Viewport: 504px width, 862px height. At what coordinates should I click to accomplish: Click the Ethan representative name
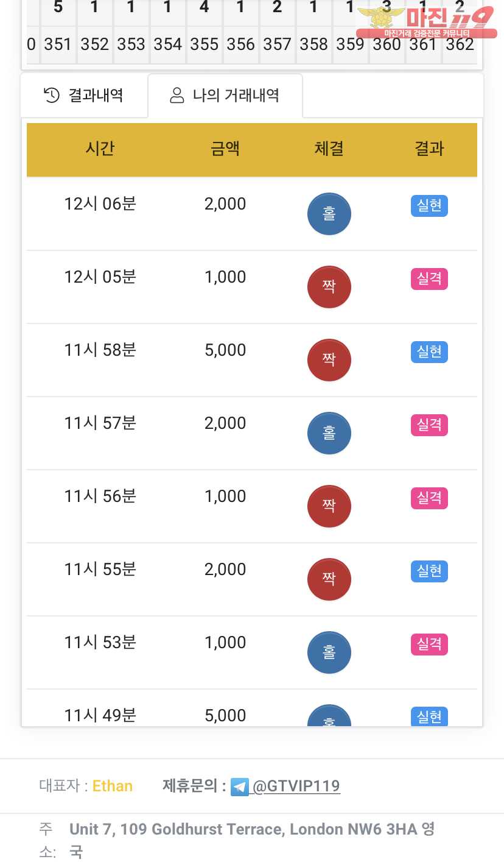113,786
